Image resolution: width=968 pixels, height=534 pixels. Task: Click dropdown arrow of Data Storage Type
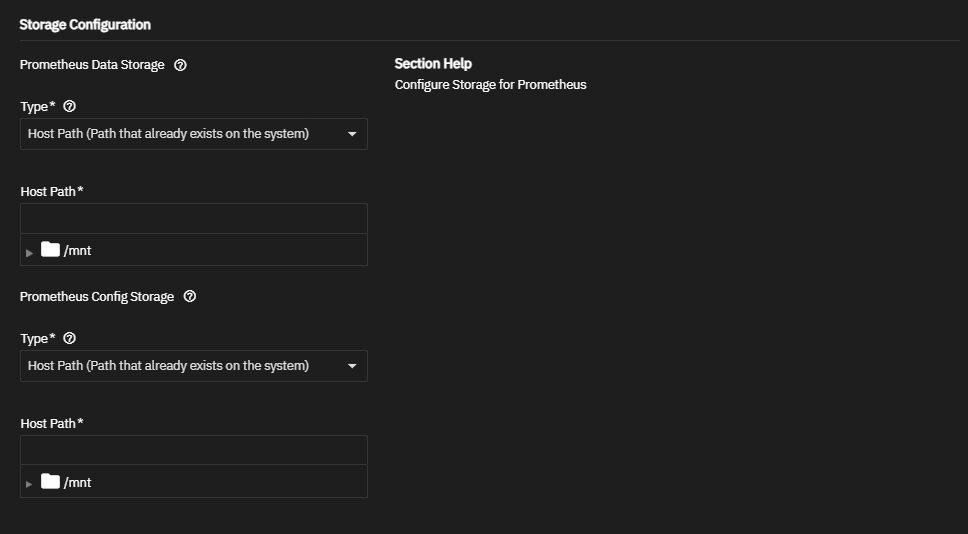[x=352, y=134]
